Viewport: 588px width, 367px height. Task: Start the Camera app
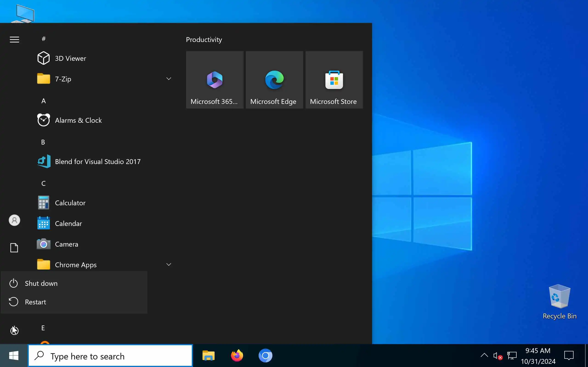tap(66, 244)
